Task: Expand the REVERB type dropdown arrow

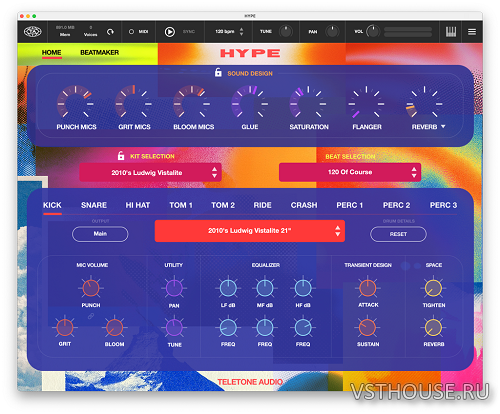Action: point(443,127)
